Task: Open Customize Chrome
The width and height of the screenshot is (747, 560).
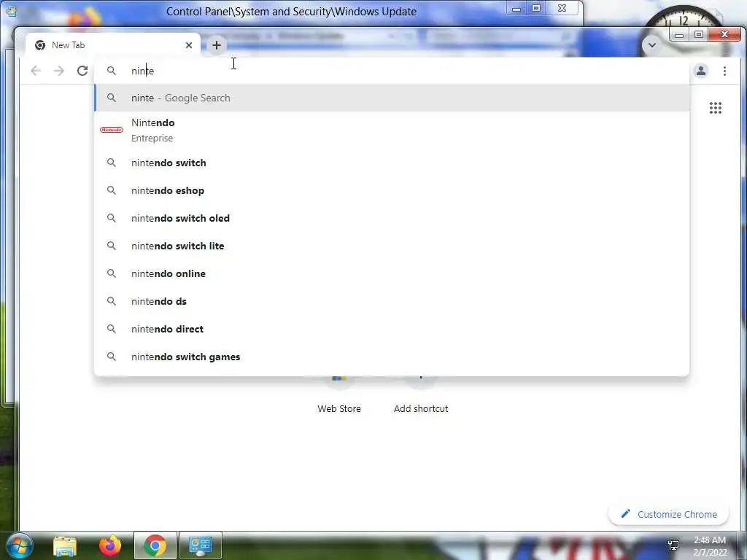Action: point(669,514)
